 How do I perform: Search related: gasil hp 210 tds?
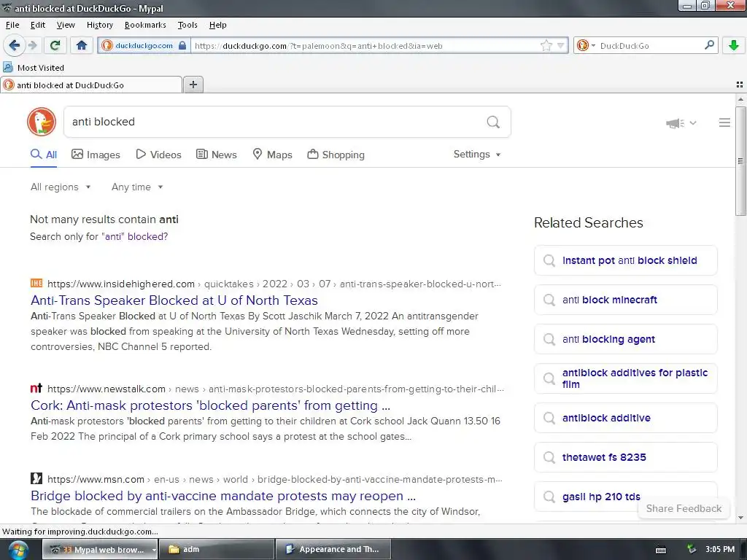click(625, 497)
